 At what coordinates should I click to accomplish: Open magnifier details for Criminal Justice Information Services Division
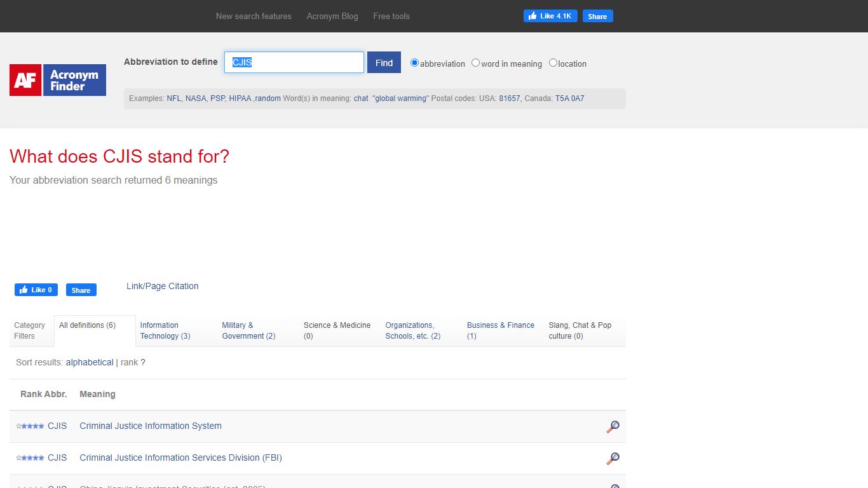(x=613, y=459)
